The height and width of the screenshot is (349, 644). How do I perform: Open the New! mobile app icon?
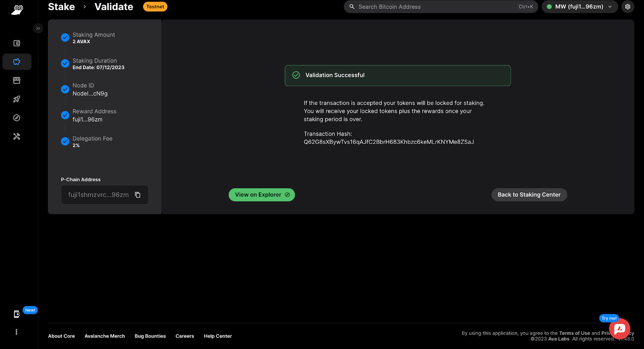[17, 314]
